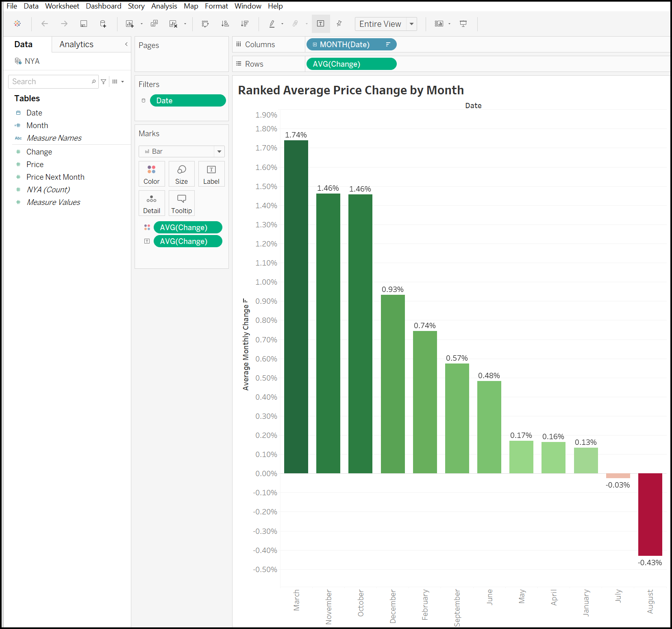The height and width of the screenshot is (629, 672).
Task: Sort bars ascending from toolbar
Action: [x=225, y=24]
